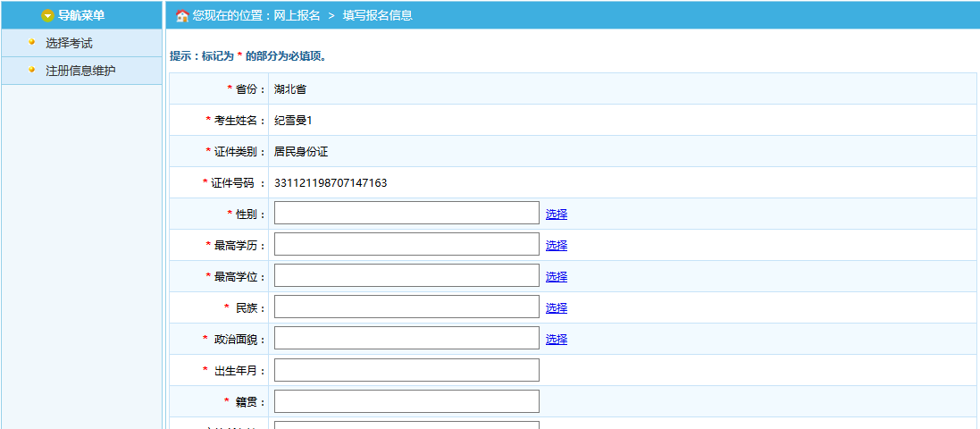Open the 选择 picker for 最高学历
The width and height of the screenshot is (980, 429).
(x=557, y=245)
